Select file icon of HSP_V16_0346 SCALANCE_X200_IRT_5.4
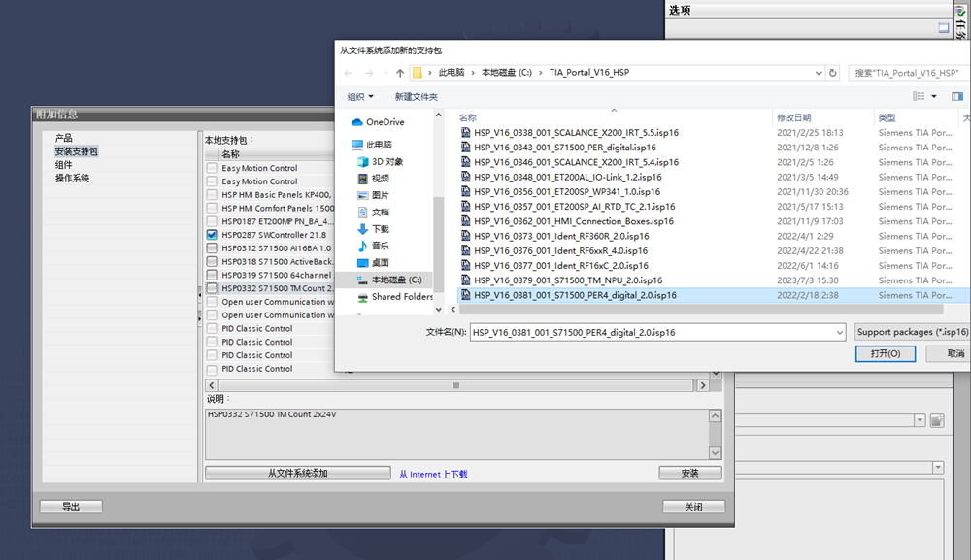The height and width of the screenshot is (560, 971). pyautogui.click(x=466, y=162)
